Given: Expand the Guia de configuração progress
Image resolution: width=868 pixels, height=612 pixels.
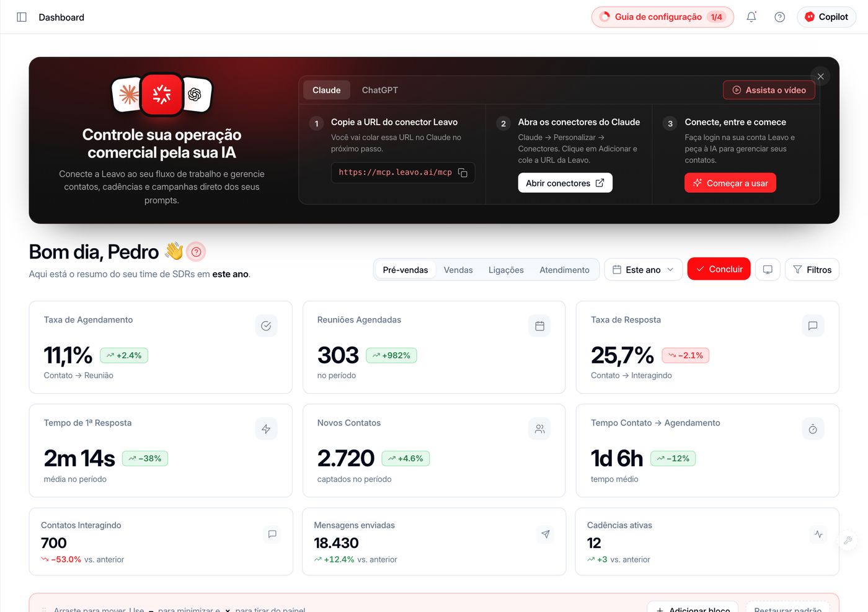Looking at the screenshot, I should point(663,17).
